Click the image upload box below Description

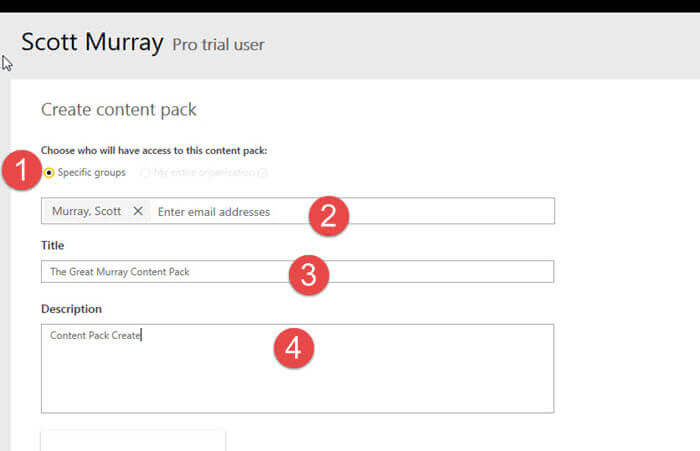[x=133, y=440]
